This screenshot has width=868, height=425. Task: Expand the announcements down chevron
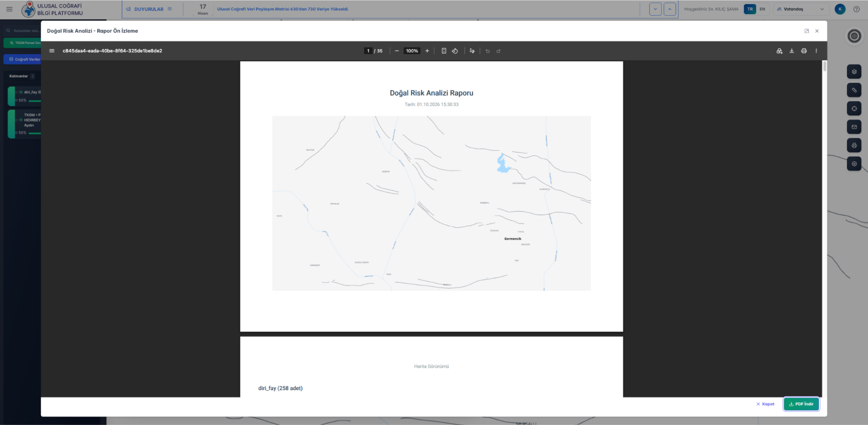[655, 9]
